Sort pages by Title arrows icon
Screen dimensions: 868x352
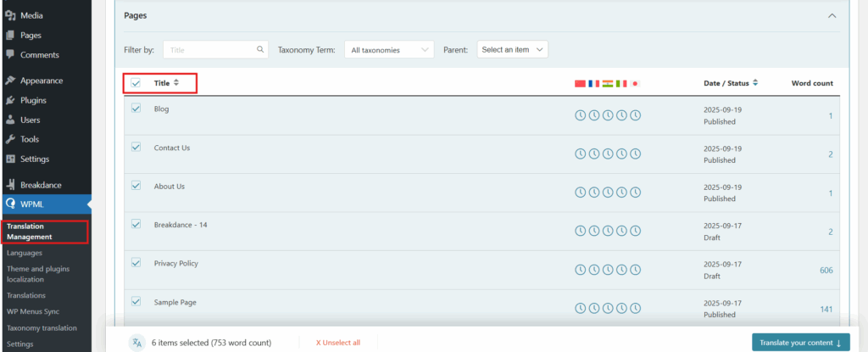pos(176,83)
